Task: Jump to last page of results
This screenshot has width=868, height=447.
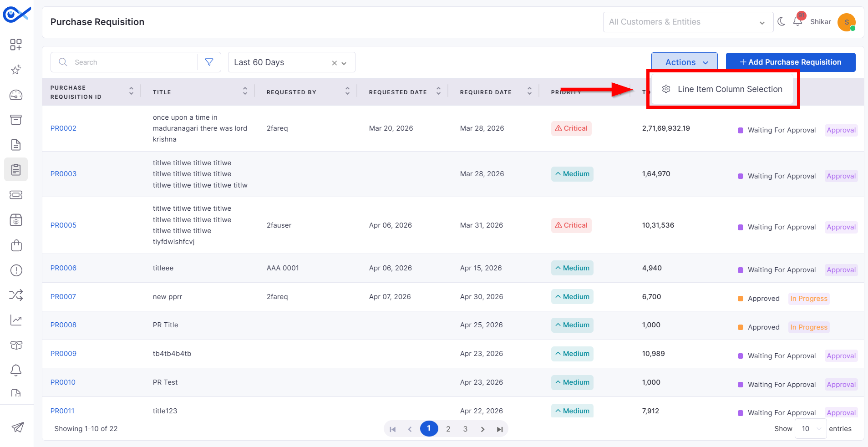Action: 499,429
